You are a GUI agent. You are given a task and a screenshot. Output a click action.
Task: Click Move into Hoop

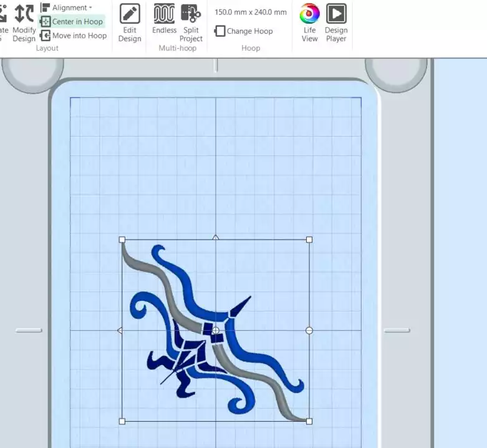[74, 36]
